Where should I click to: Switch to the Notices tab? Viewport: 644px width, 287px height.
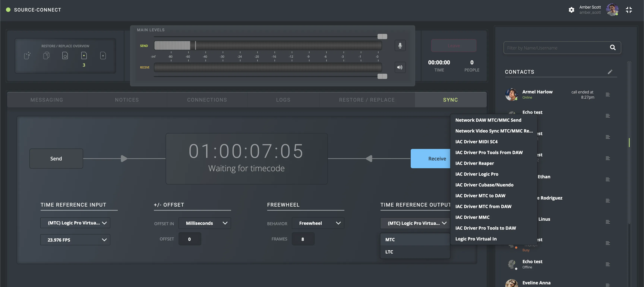tap(127, 100)
